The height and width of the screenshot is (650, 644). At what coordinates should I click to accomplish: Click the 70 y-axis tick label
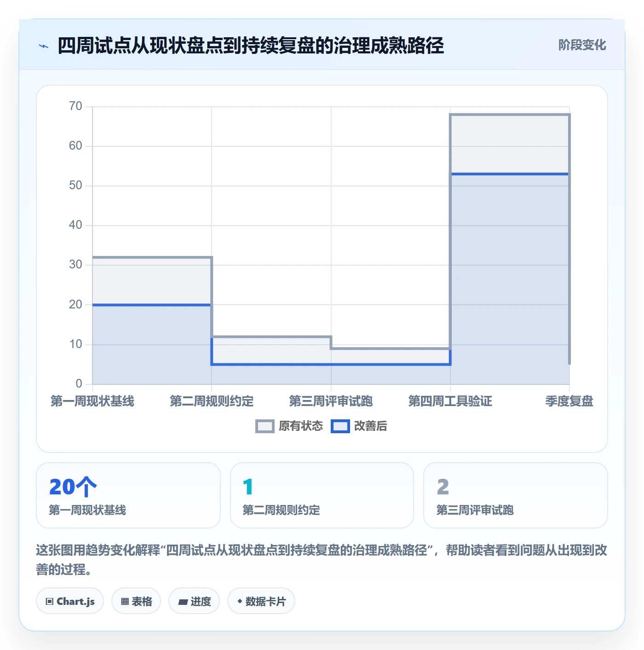pos(75,106)
